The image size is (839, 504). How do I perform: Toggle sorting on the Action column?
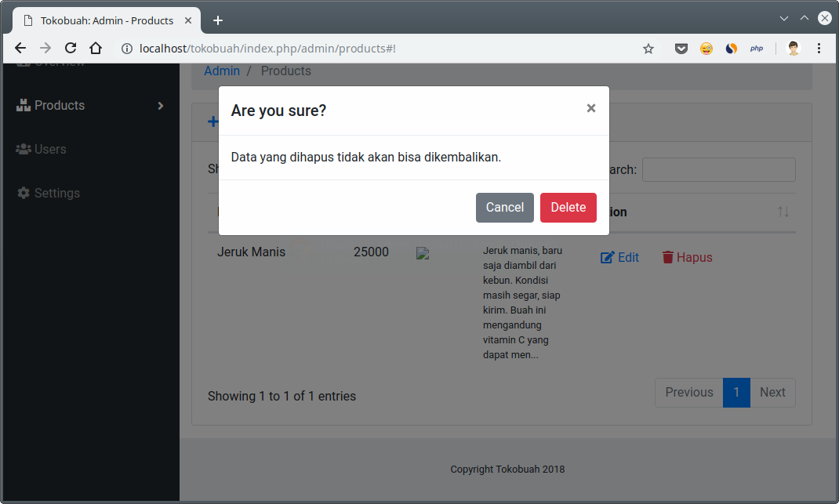783,212
